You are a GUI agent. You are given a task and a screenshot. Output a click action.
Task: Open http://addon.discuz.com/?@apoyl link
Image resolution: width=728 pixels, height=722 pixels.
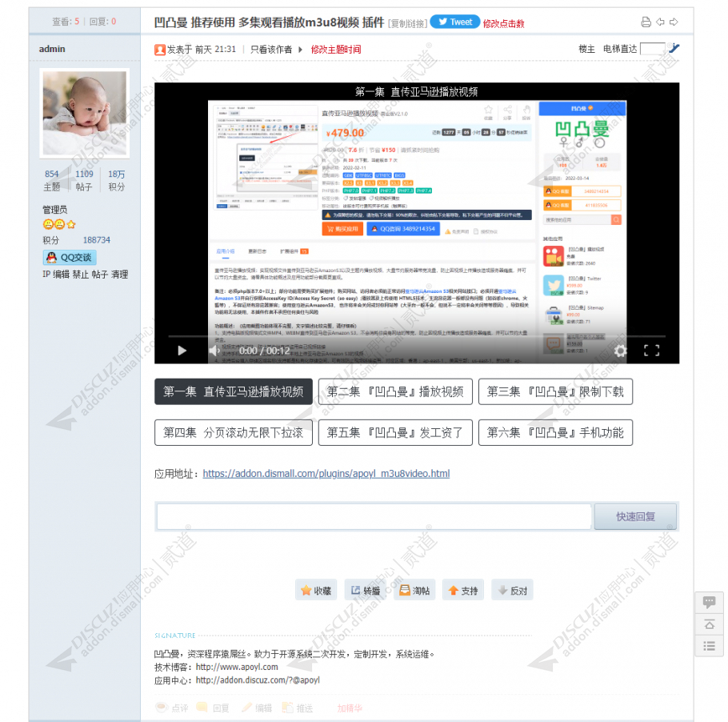click(258, 680)
